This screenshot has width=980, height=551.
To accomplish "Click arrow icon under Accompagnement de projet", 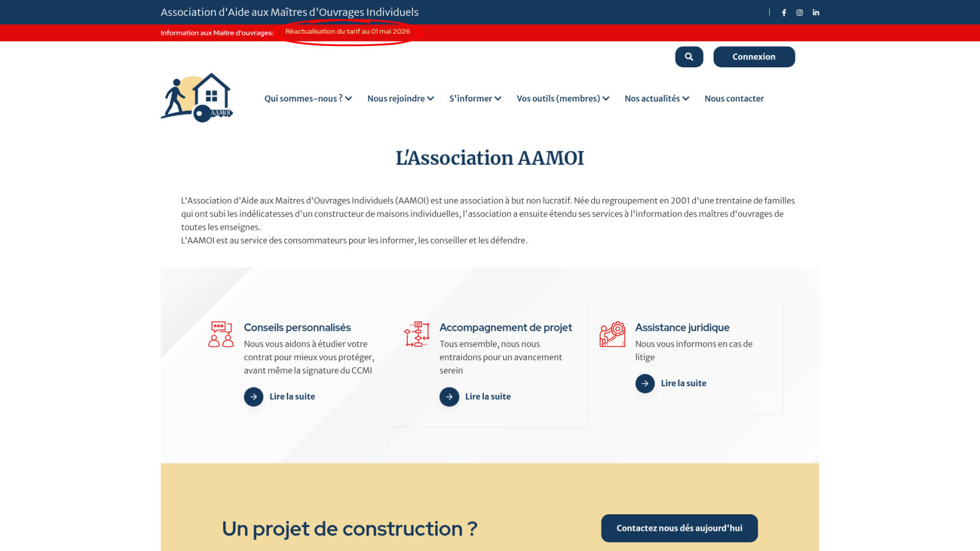I will coord(449,397).
